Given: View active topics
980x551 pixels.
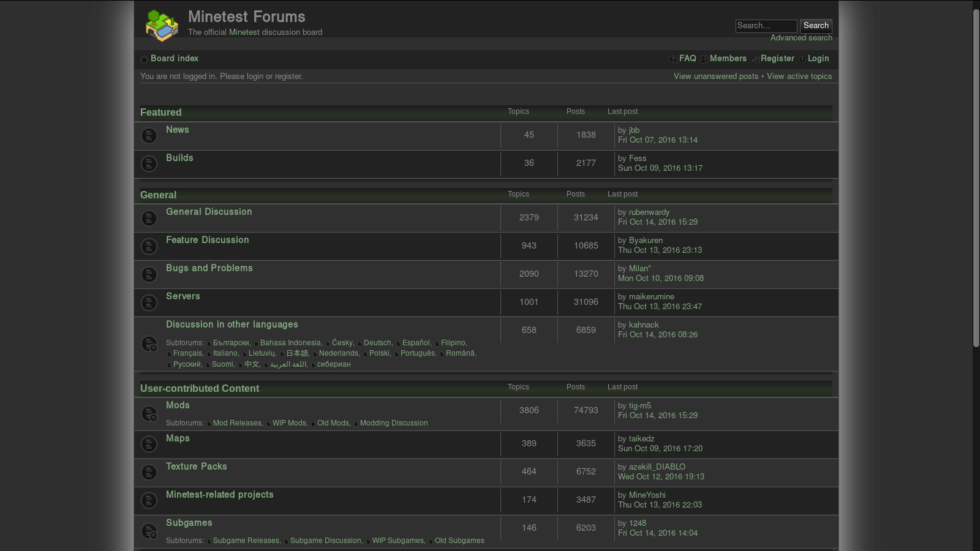Looking at the screenshot, I should [799, 77].
